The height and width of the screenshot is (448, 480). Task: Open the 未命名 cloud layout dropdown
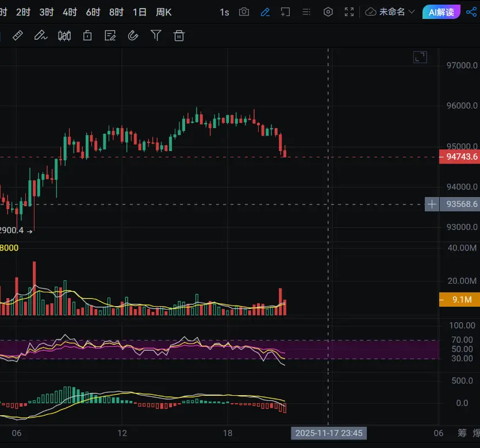[390, 12]
